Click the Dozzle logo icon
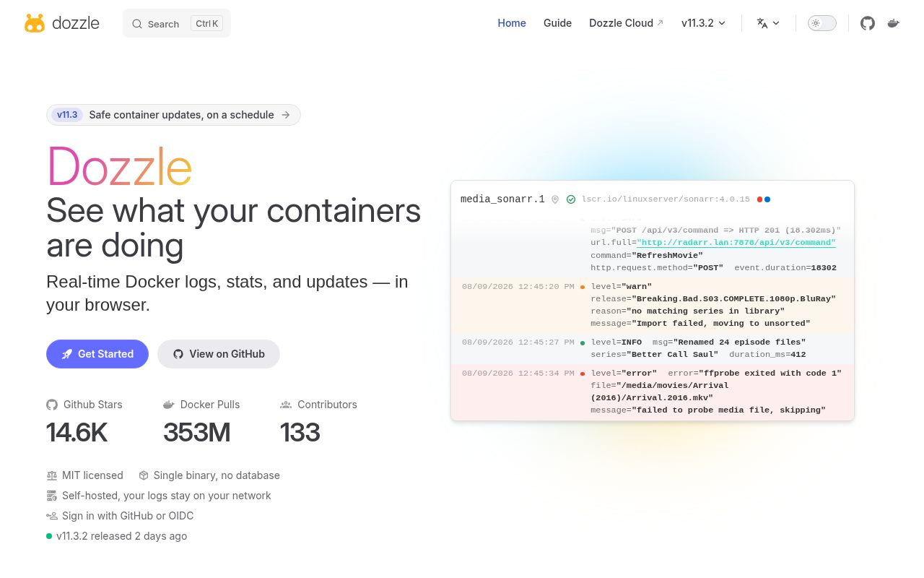Screen dimensions: 924x578 coord(35,23)
